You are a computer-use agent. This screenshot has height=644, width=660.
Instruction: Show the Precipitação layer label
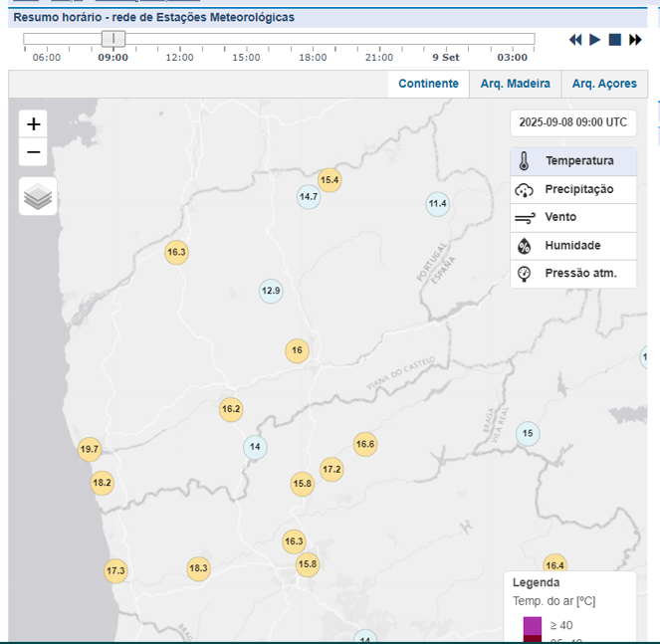[579, 189]
